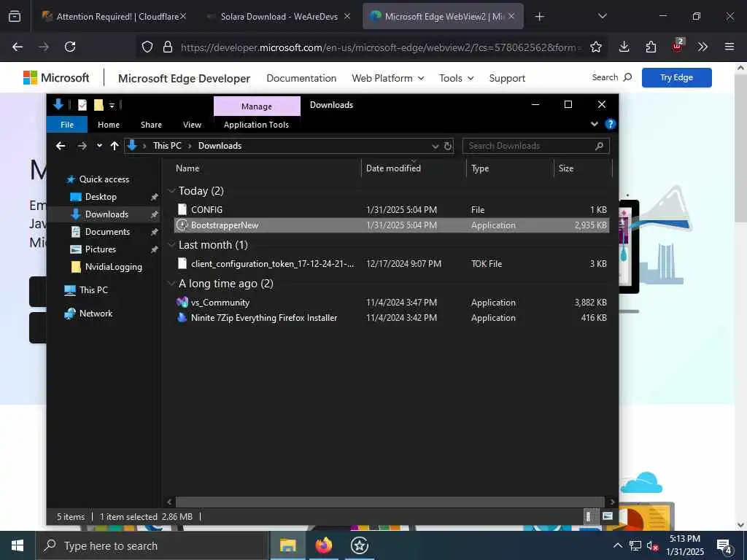The height and width of the screenshot is (560, 747).
Task: Expand Web Platform menu on Microsoft page
Action: [388, 78]
